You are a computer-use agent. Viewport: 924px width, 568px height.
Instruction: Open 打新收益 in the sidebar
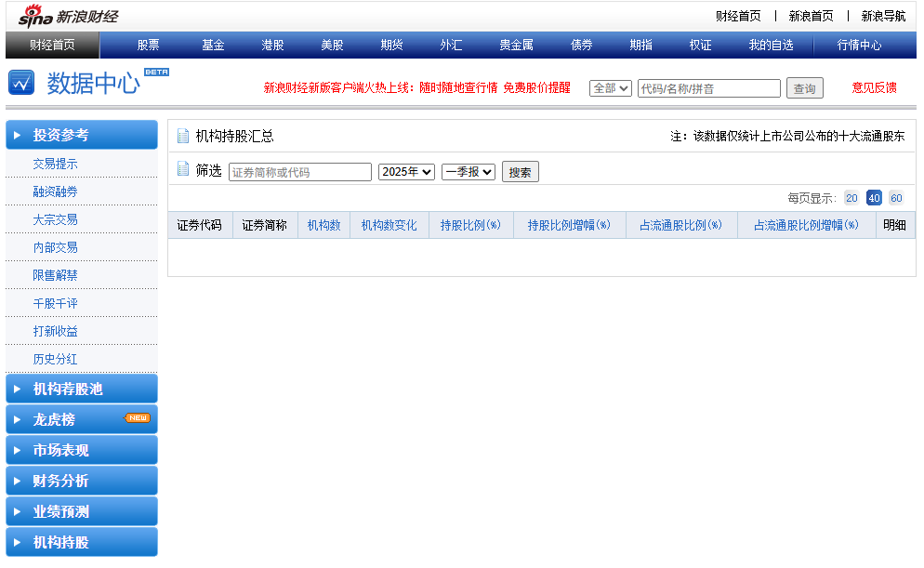(x=55, y=331)
